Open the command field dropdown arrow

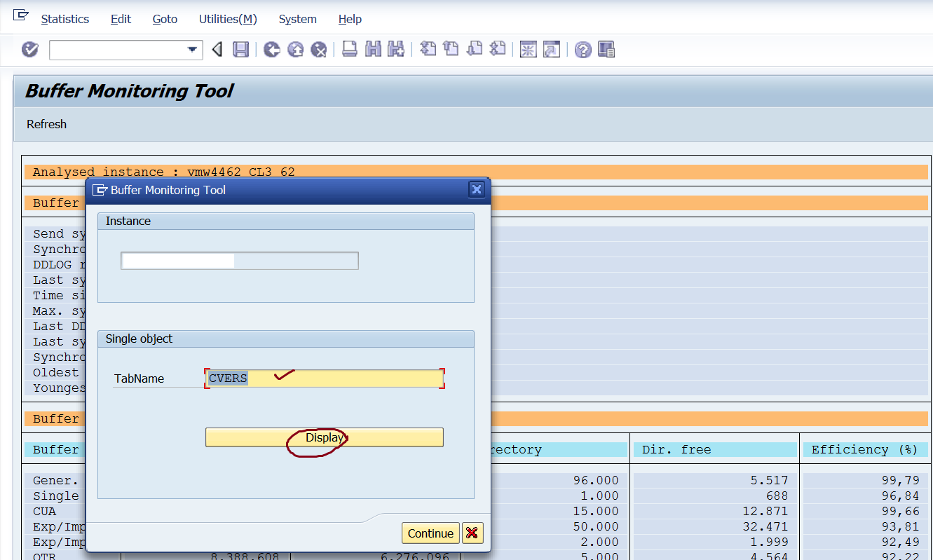[x=191, y=49]
